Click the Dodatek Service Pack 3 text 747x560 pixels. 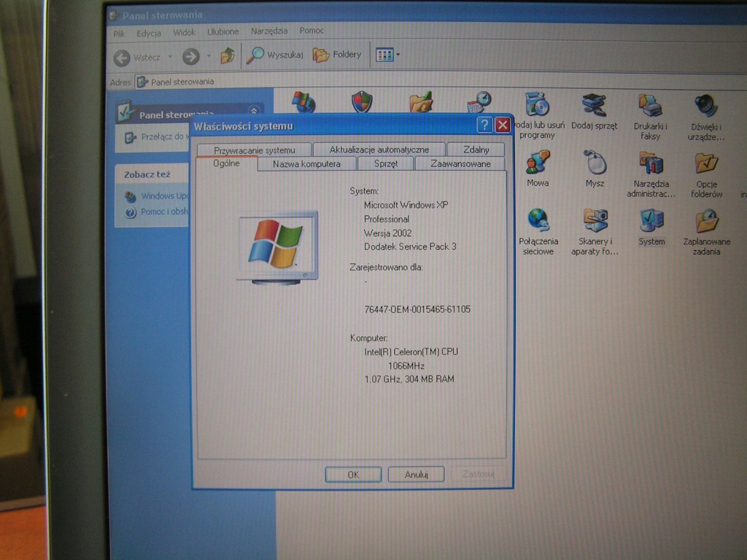pos(410,246)
